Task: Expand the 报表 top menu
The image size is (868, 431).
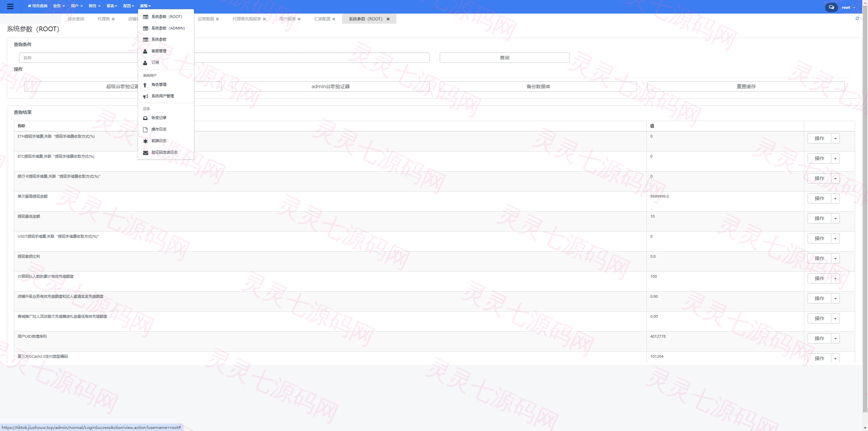Action: tap(112, 6)
